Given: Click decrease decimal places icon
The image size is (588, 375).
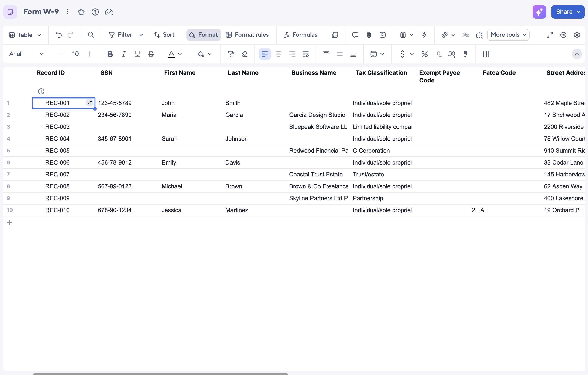Looking at the screenshot, I should pyautogui.click(x=439, y=54).
